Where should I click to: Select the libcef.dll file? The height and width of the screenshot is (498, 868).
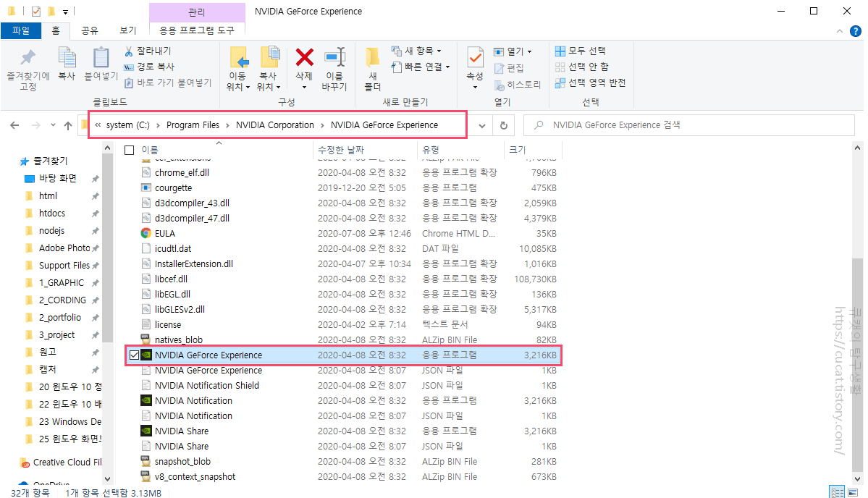point(171,279)
